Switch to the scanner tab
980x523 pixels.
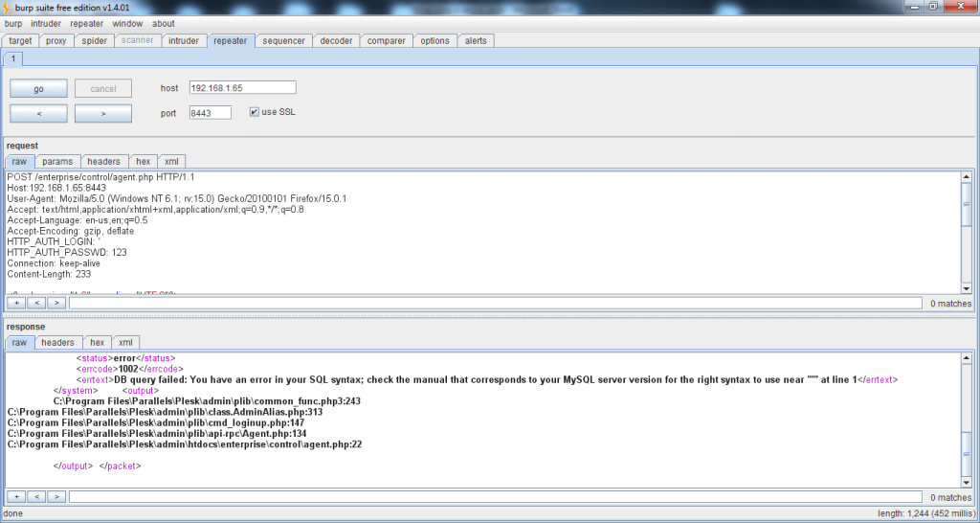point(138,40)
